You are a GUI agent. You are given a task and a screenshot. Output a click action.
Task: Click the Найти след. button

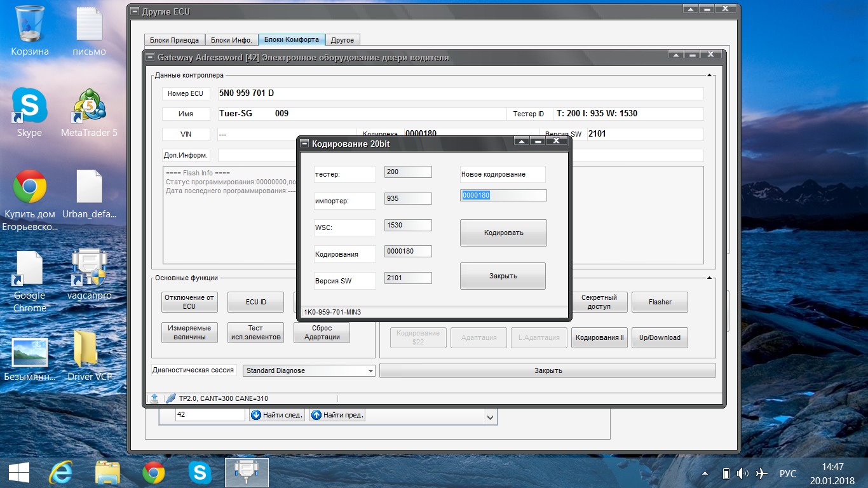(x=276, y=415)
